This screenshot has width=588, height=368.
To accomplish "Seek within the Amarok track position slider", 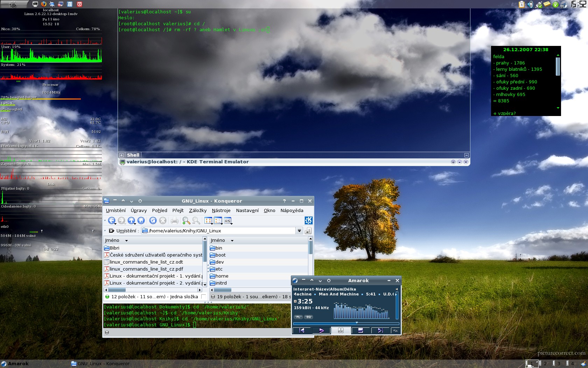I will [x=346, y=323].
